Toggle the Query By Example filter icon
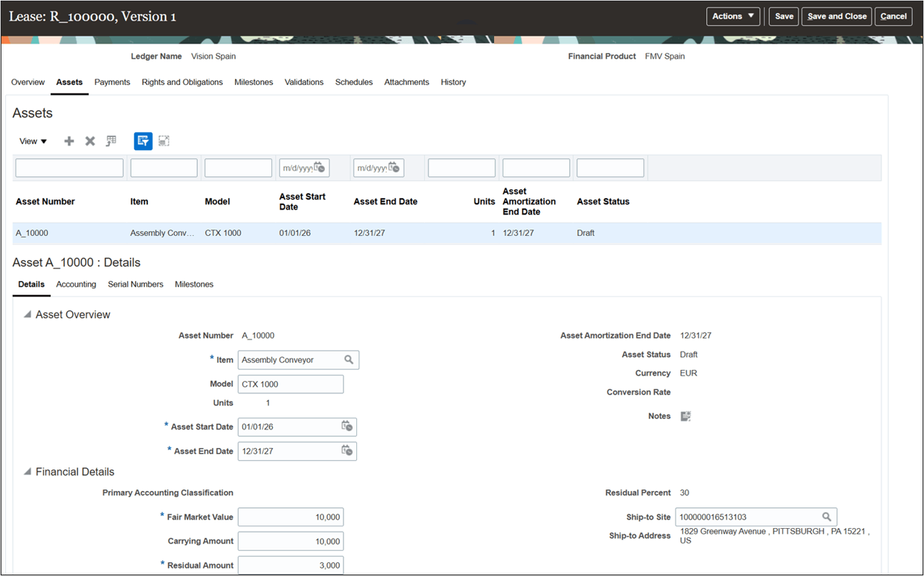This screenshot has height=576, width=924. [x=142, y=141]
